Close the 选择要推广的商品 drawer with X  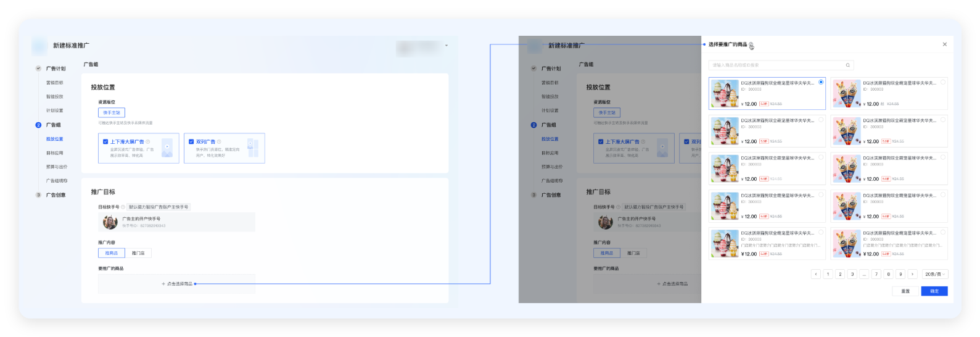[x=945, y=44]
